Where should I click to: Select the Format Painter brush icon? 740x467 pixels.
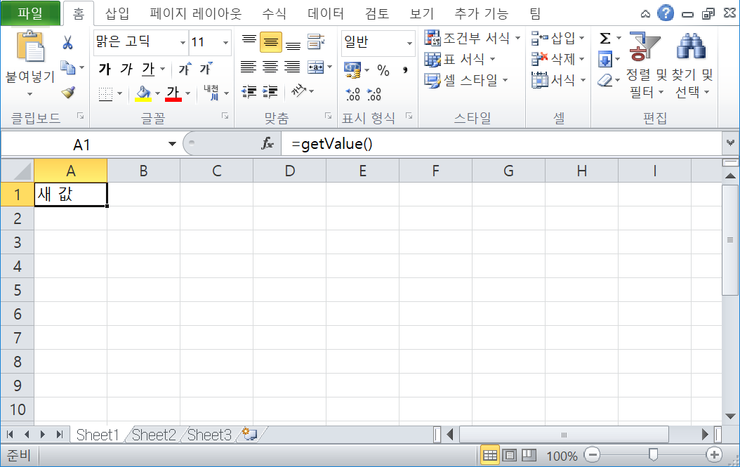(68, 93)
